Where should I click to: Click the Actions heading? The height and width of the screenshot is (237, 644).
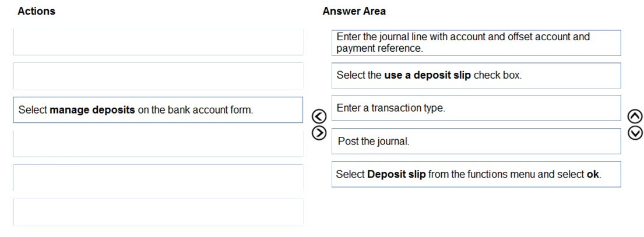tap(36, 12)
